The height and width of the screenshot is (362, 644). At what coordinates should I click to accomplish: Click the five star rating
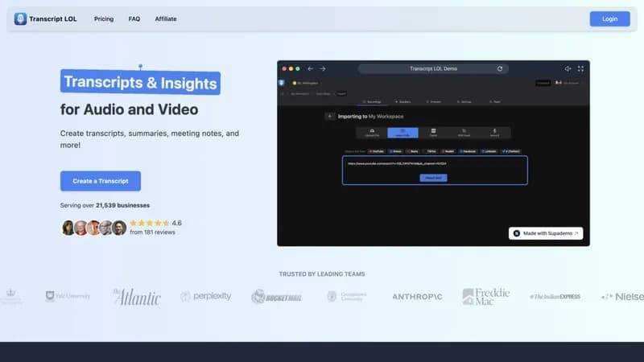click(x=150, y=223)
